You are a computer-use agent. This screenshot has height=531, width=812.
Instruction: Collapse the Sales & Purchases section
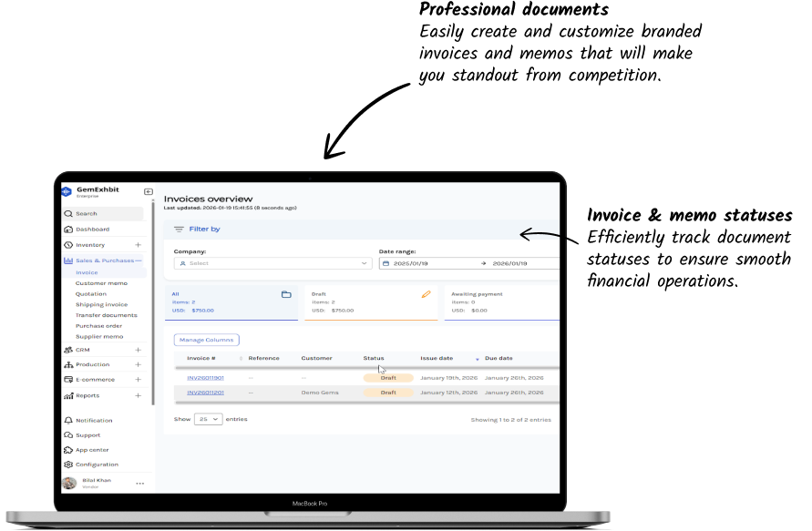click(x=139, y=261)
